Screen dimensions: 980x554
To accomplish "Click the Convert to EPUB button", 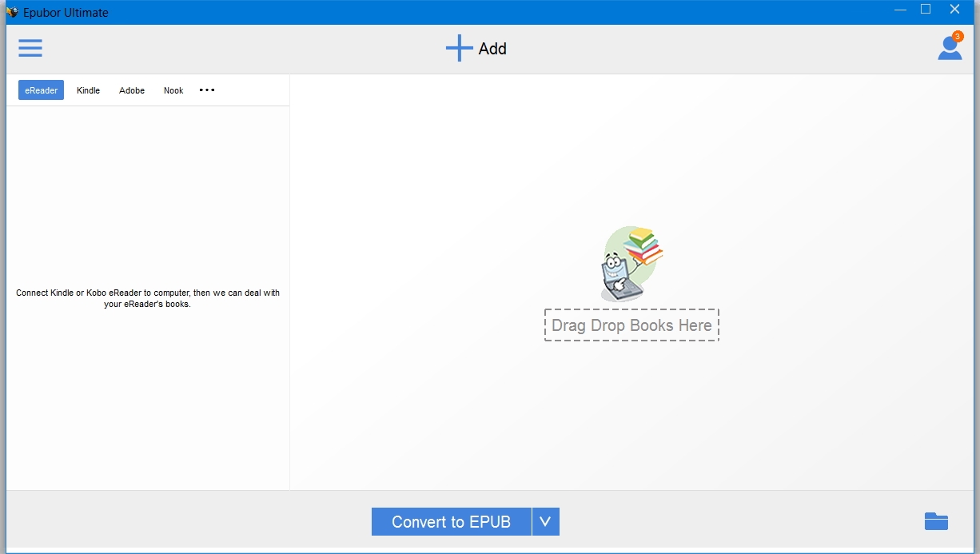I will tap(452, 522).
